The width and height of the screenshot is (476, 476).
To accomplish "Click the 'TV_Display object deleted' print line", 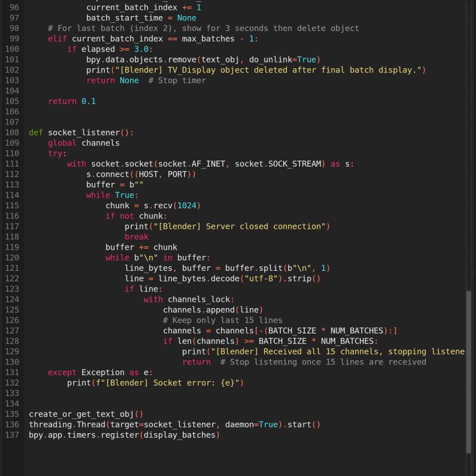I will click(256, 70).
